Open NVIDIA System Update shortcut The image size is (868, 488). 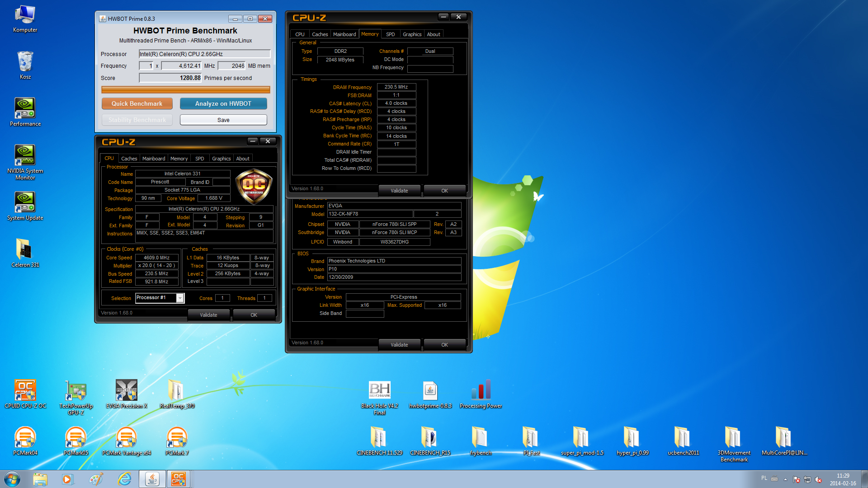click(x=25, y=206)
